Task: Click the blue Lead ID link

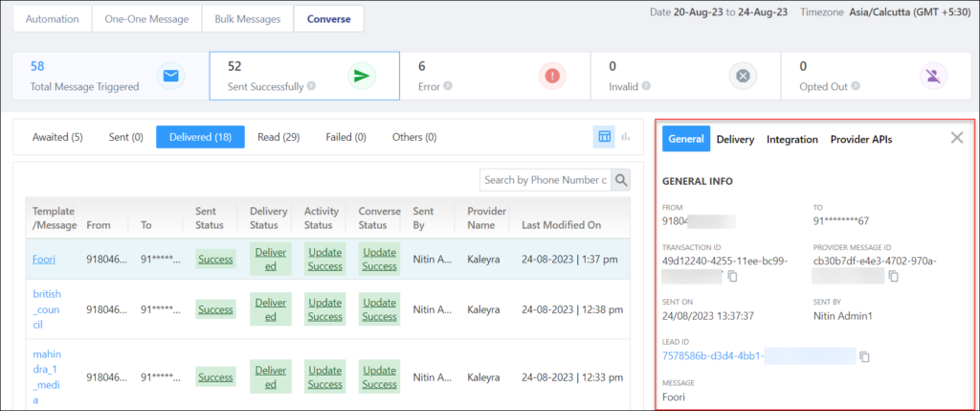Action: point(712,356)
